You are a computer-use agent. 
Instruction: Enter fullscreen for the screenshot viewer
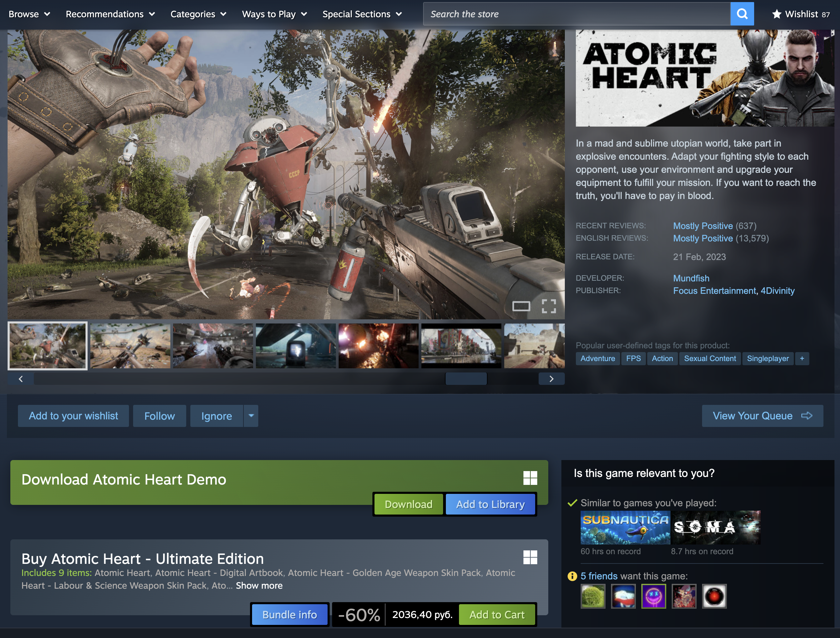click(549, 306)
